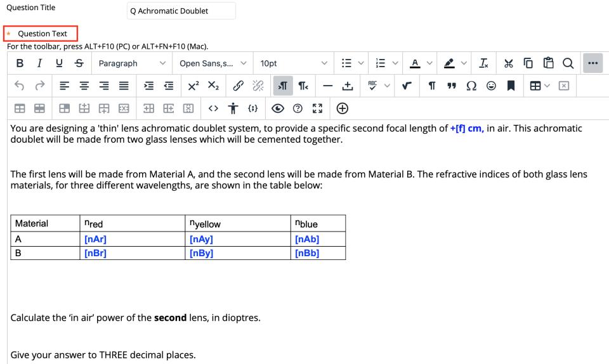This screenshot has height=364, width=609.
Task: Collapse toolbar with the three-dots button
Action: [593, 63]
